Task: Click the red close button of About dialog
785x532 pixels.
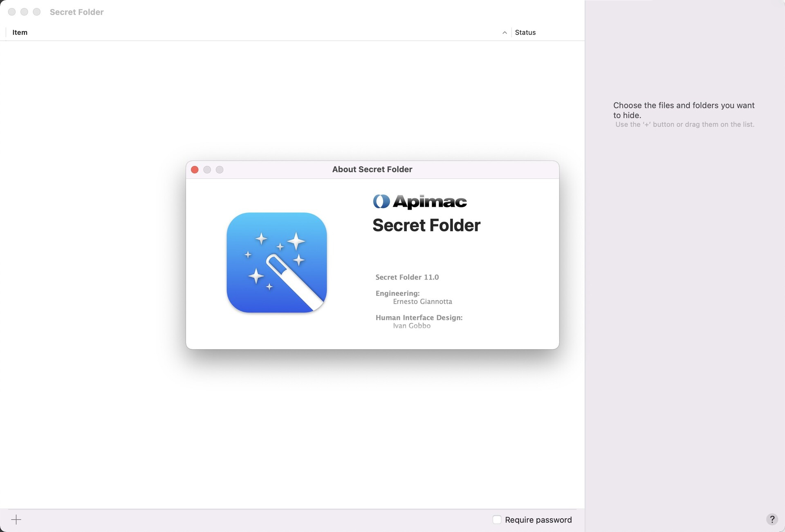Action: tap(195, 170)
